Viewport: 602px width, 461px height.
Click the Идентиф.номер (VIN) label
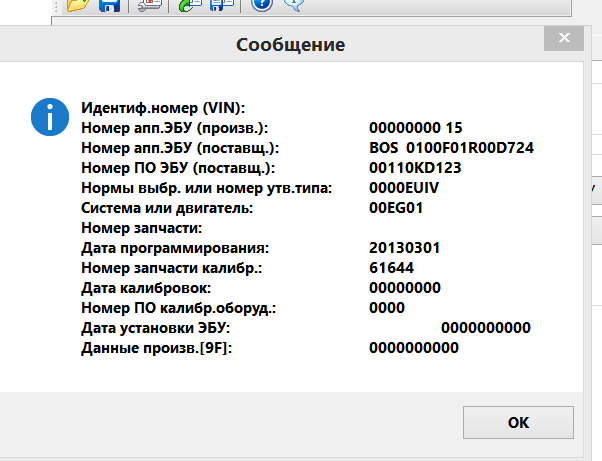click(x=162, y=108)
